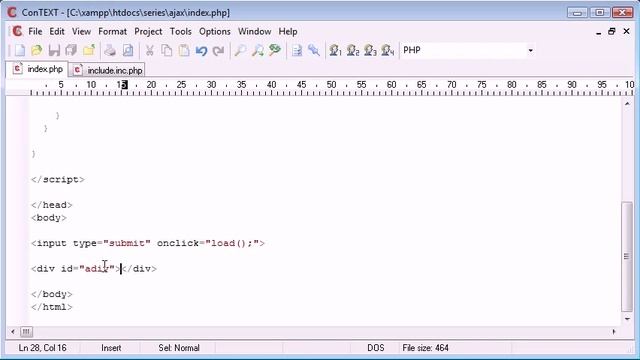The width and height of the screenshot is (640, 360).
Task: Click the </body> closing tag line
Action: tap(51, 294)
